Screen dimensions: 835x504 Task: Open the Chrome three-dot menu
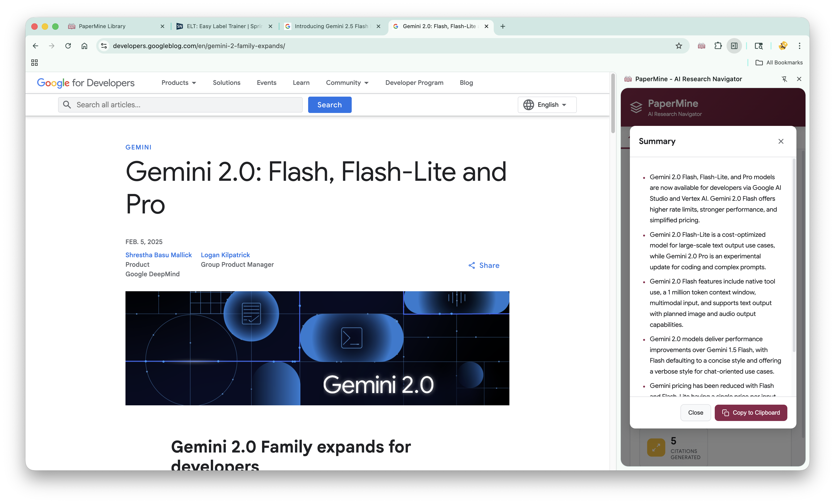799,46
